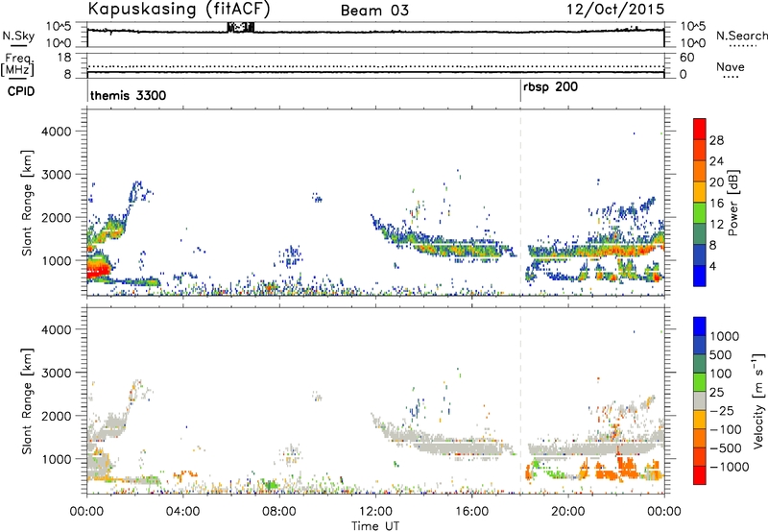Click the 12:00 time tick label
The height and width of the screenshot is (532, 768).
pyautogui.click(x=375, y=511)
